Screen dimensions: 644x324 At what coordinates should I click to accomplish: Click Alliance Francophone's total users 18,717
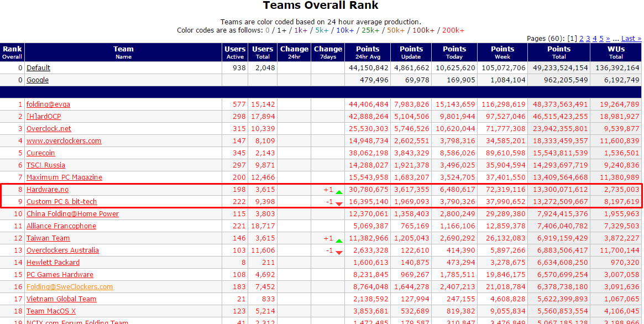[263, 226]
